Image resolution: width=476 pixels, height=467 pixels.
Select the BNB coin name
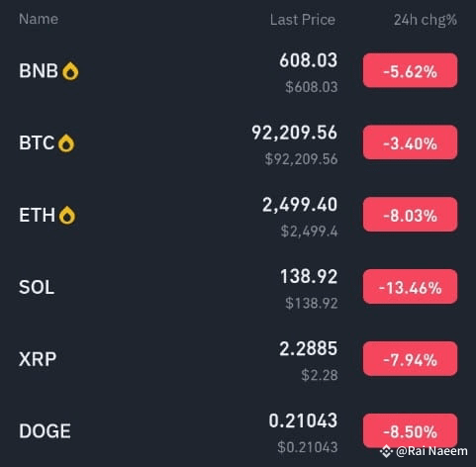point(39,71)
